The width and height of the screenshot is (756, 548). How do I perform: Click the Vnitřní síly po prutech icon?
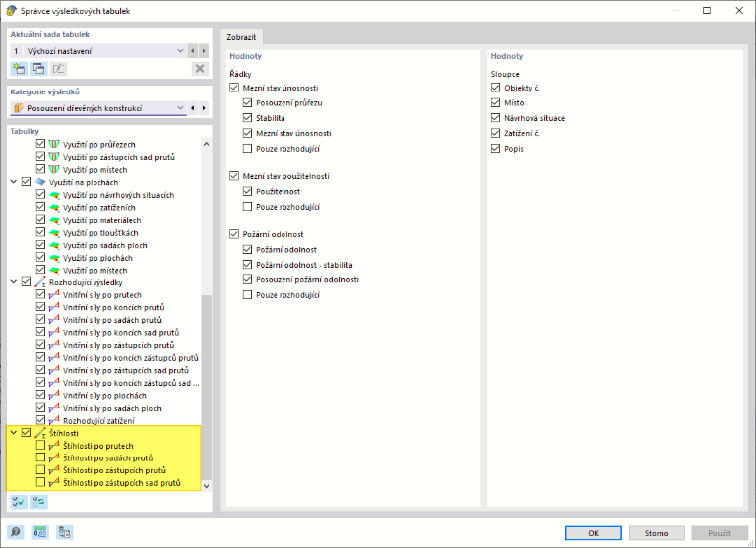pyautogui.click(x=54, y=295)
